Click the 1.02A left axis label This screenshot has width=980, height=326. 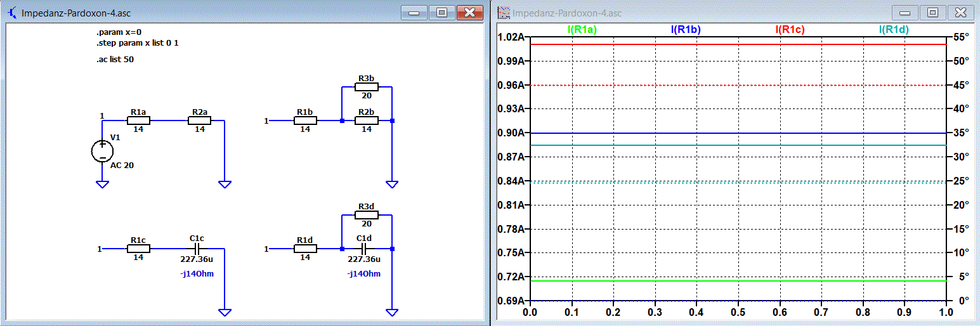[x=512, y=37]
